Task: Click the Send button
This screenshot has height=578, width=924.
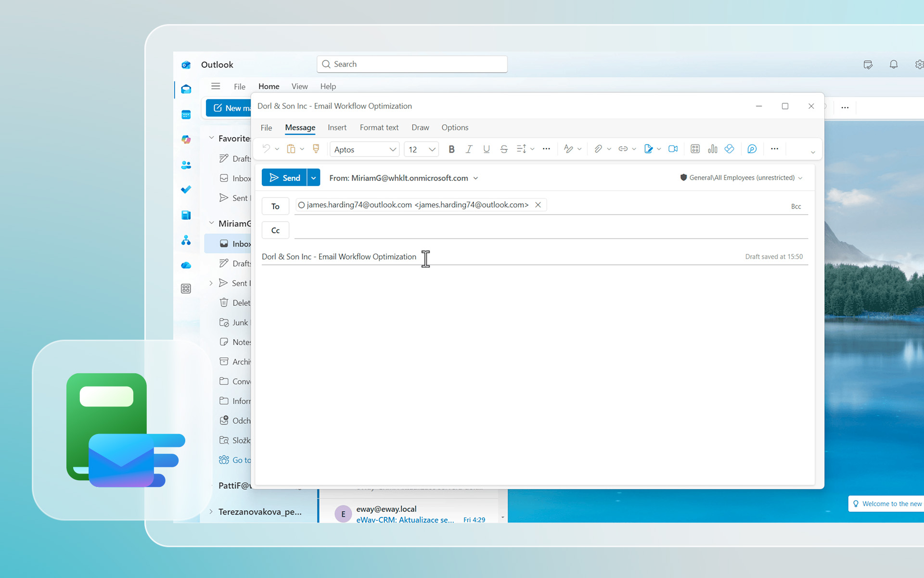Action: 285,177
